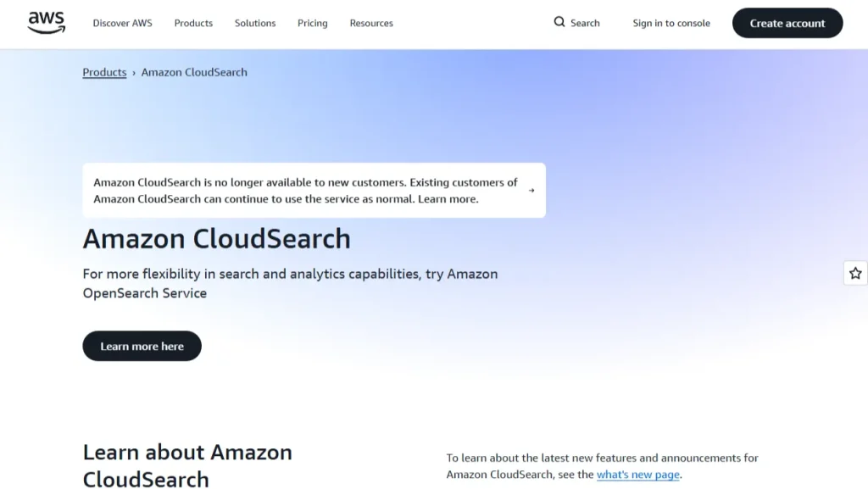Open the Products navigation menu
Screen dimensions: 868x489
(x=193, y=23)
